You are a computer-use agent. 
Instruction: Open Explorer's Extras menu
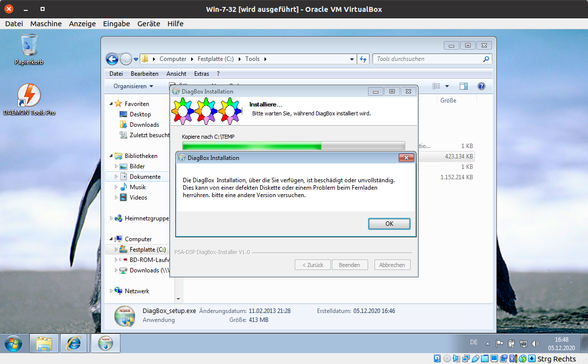(202, 74)
